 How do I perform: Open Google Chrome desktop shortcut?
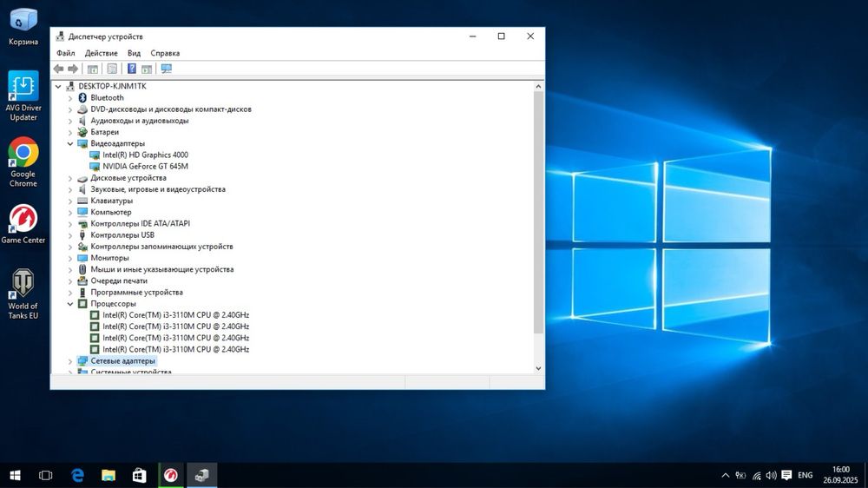click(x=23, y=162)
